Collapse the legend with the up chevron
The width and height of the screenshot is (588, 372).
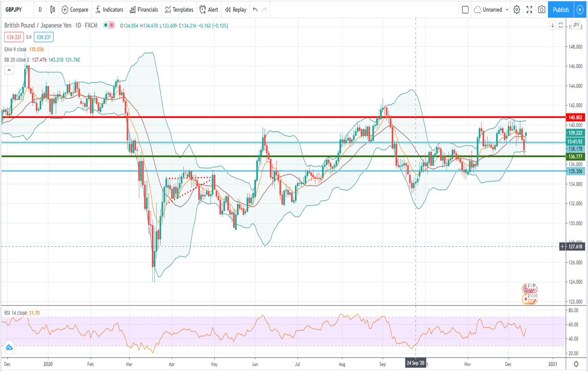tap(9, 70)
